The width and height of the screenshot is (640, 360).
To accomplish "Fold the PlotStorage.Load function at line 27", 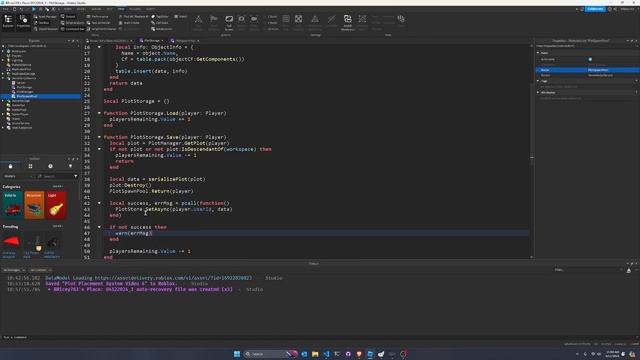I will tap(99, 113).
